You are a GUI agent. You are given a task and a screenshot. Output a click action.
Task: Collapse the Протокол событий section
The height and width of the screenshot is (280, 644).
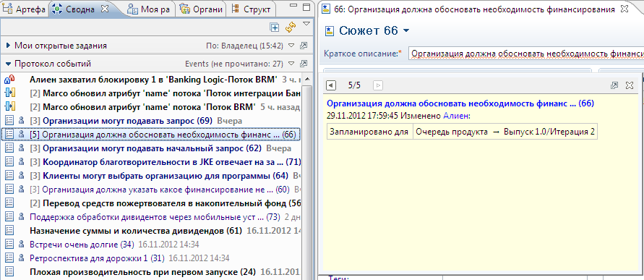click(8, 64)
